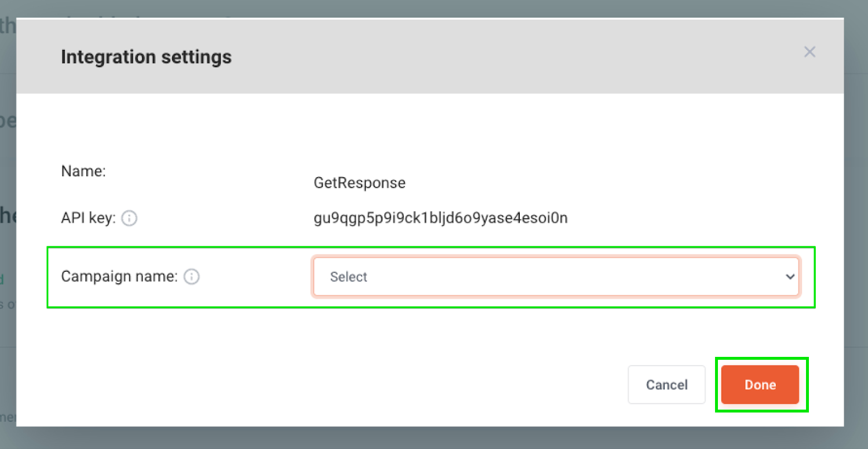Click the Cancel button
868x449 pixels.
click(x=666, y=385)
